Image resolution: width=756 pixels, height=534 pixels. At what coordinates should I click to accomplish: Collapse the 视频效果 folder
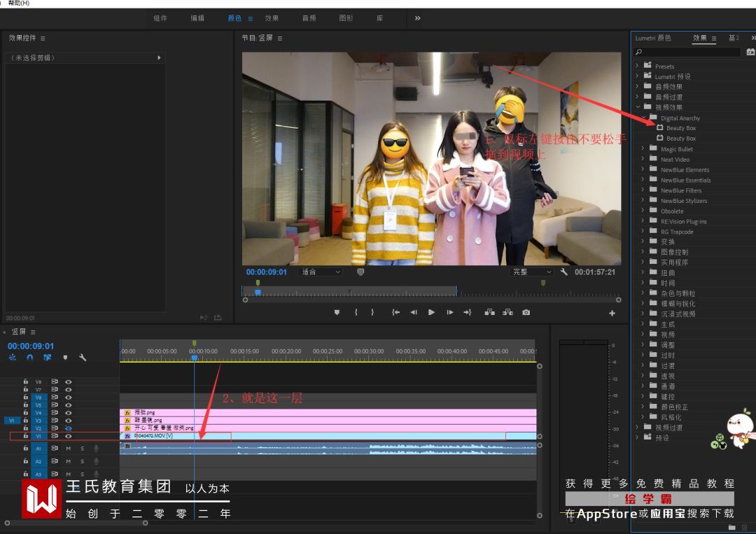pyautogui.click(x=638, y=106)
